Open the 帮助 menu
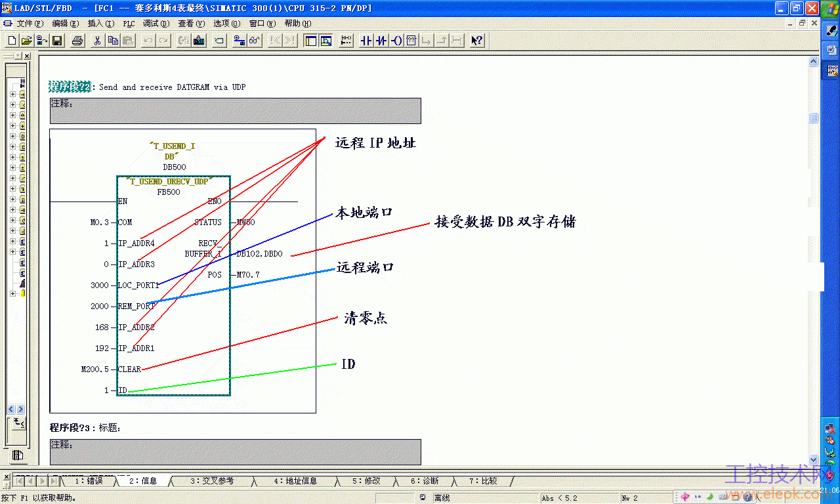Screen dimensions: 840x504 click(x=297, y=23)
